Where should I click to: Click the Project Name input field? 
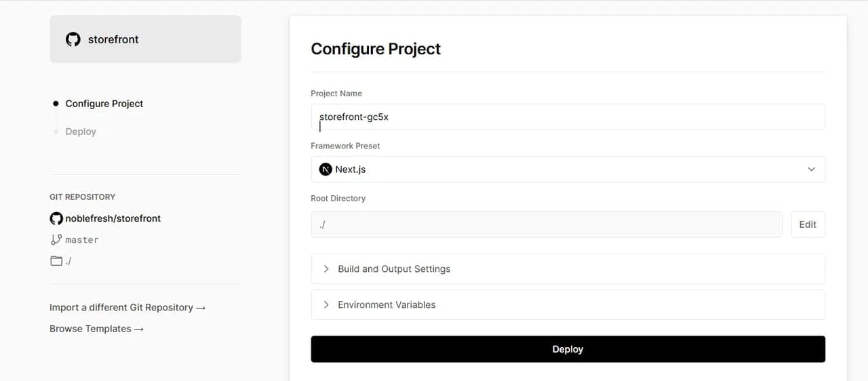568,117
